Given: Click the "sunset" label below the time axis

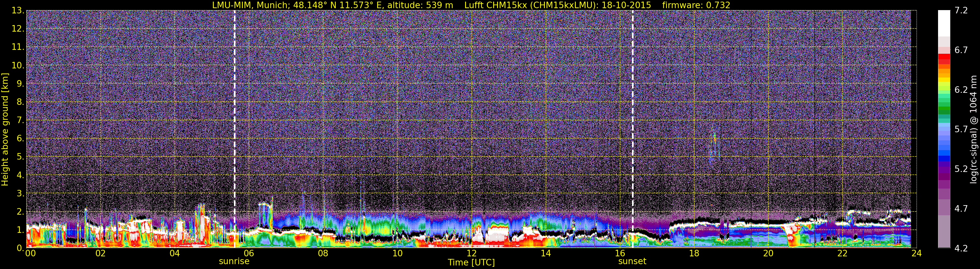Looking at the screenshot, I should [632, 262].
